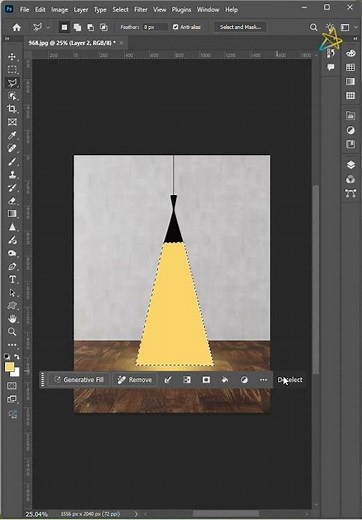Open the Filter menu

click(x=141, y=10)
